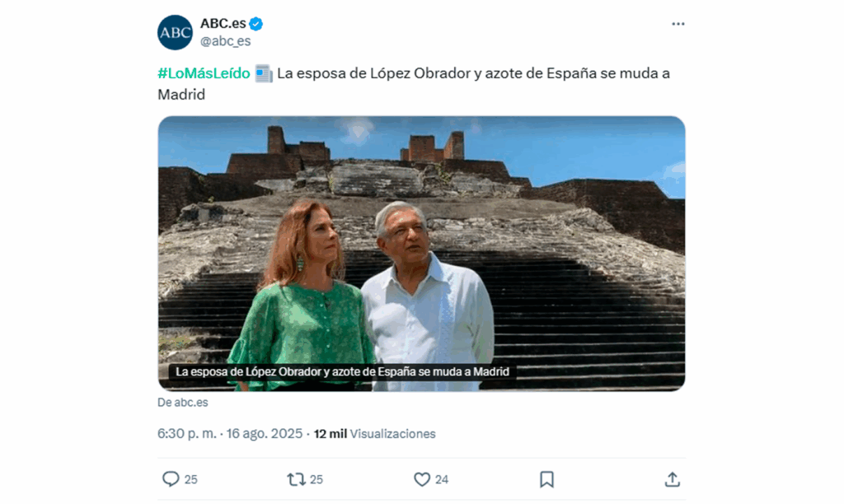Open the article image card
This screenshot has width=844, height=504.
click(421, 254)
